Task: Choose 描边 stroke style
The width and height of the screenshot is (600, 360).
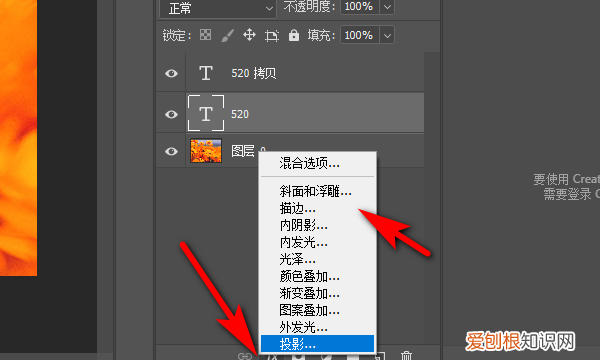Action: [x=298, y=208]
